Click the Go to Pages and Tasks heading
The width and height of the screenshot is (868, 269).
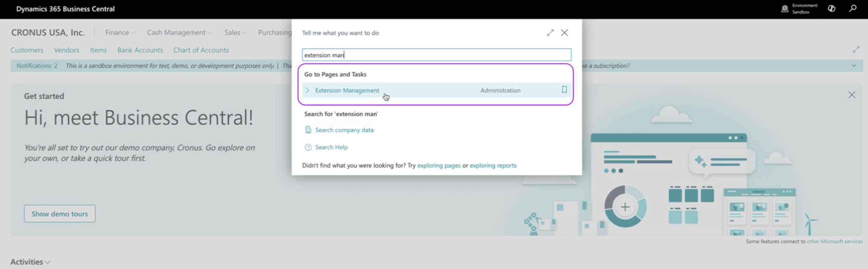coord(335,74)
